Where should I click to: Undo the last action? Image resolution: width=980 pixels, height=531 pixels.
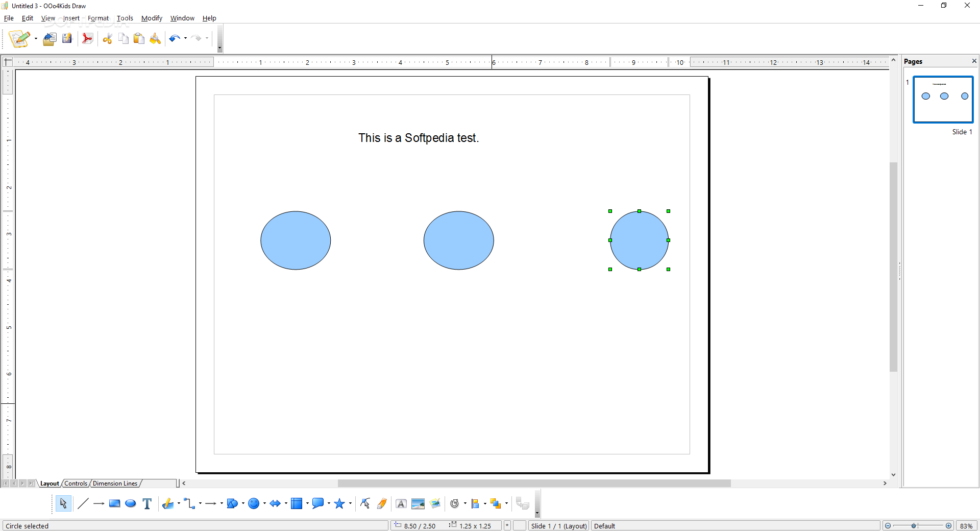pyautogui.click(x=175, y=38)
